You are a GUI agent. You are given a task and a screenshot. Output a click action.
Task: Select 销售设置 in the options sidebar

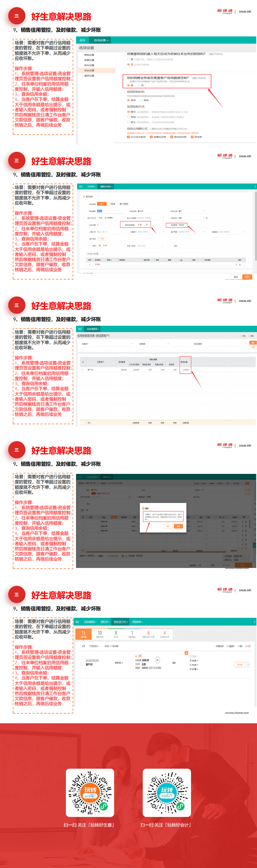(x=89, y=60)
